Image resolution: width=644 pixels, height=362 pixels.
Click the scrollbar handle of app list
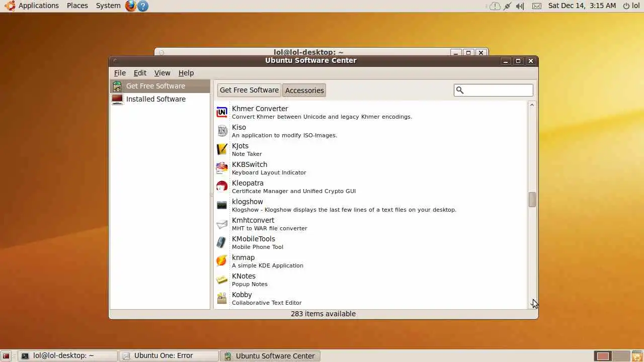coord(532,200)
